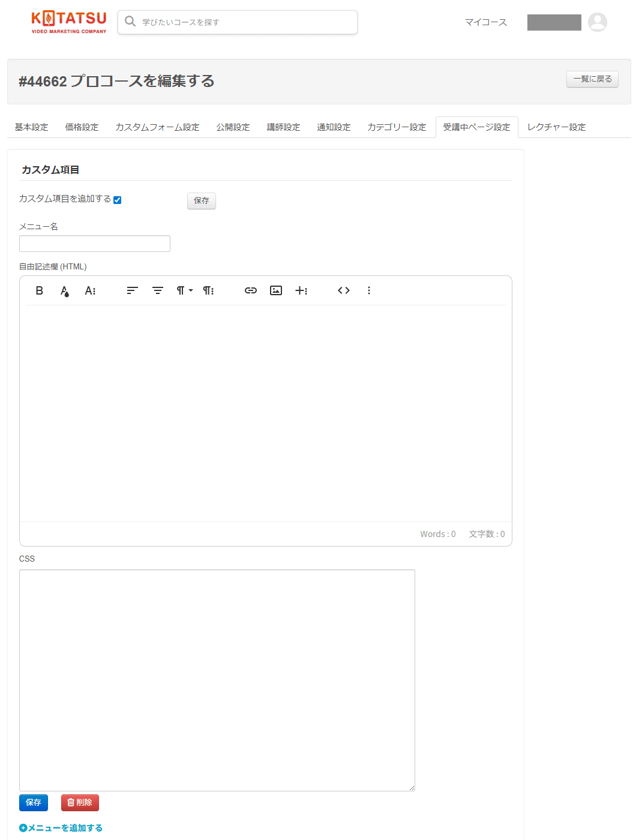Uncheck the add custom item checkbox
This screenshot has height=840, width=642.
point(118,200)
